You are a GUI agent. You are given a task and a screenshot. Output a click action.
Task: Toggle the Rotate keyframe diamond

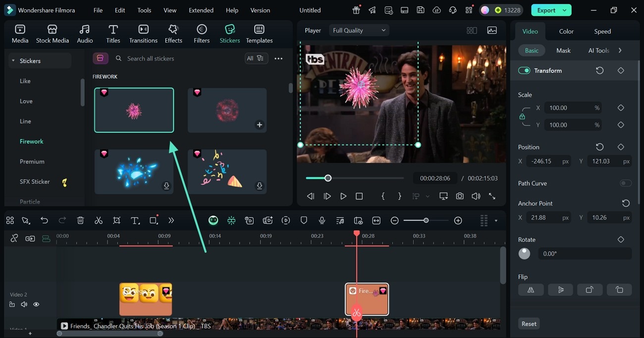(621, 239)
